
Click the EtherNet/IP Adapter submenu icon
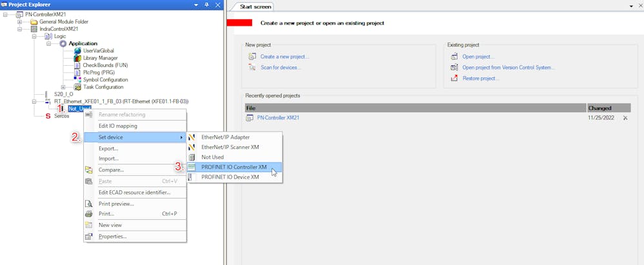[x=192, y=137]
